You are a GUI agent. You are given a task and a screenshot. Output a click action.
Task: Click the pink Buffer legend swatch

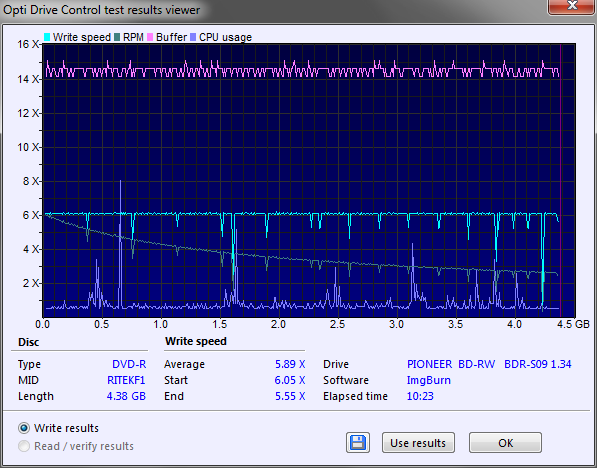pos(150,37)
